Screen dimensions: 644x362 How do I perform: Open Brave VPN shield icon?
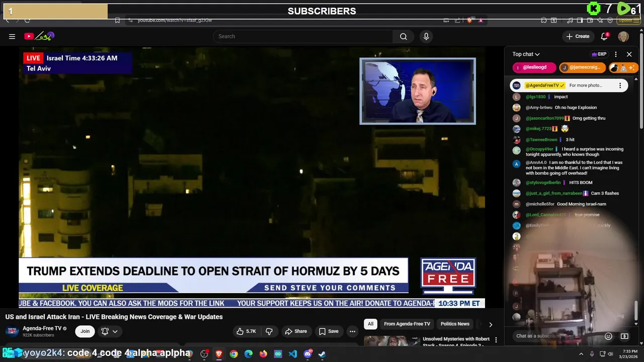click(x=610, y=20)
